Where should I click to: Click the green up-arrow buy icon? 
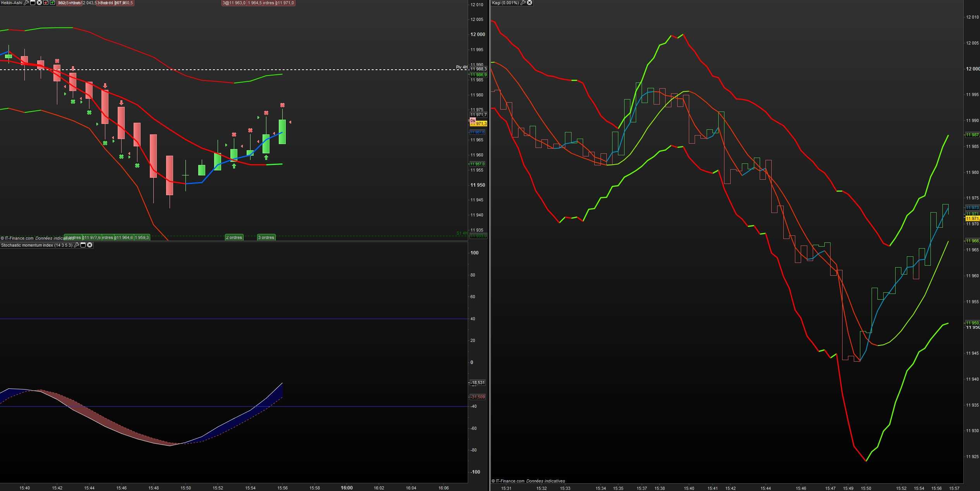tap(52, 3)
